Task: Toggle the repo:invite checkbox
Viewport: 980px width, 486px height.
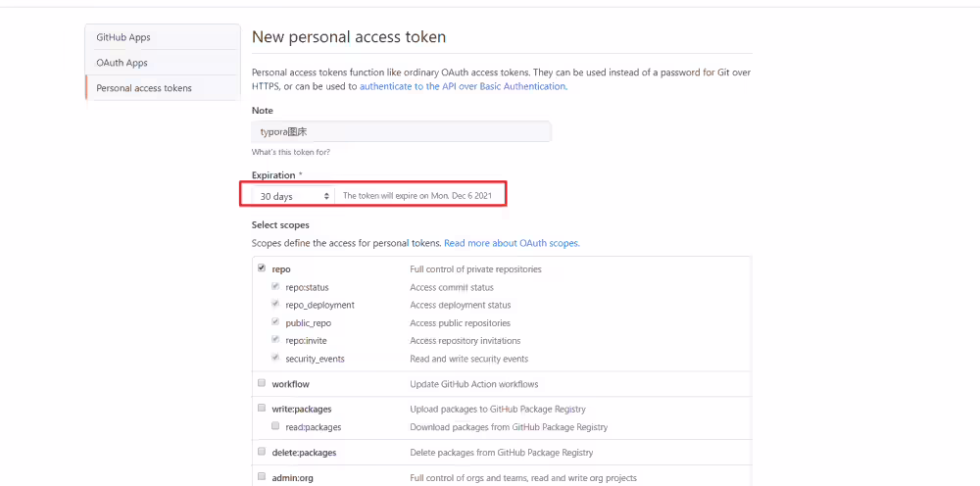Action: [275, 340]
